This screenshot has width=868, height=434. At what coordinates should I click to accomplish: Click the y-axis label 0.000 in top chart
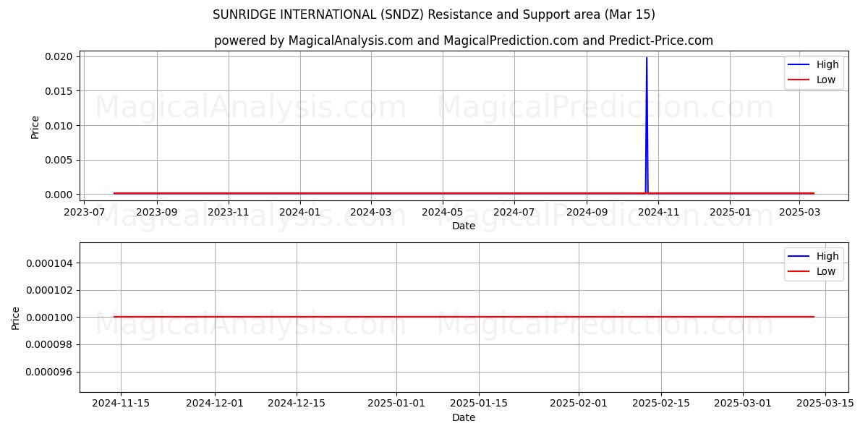[58, 195]
